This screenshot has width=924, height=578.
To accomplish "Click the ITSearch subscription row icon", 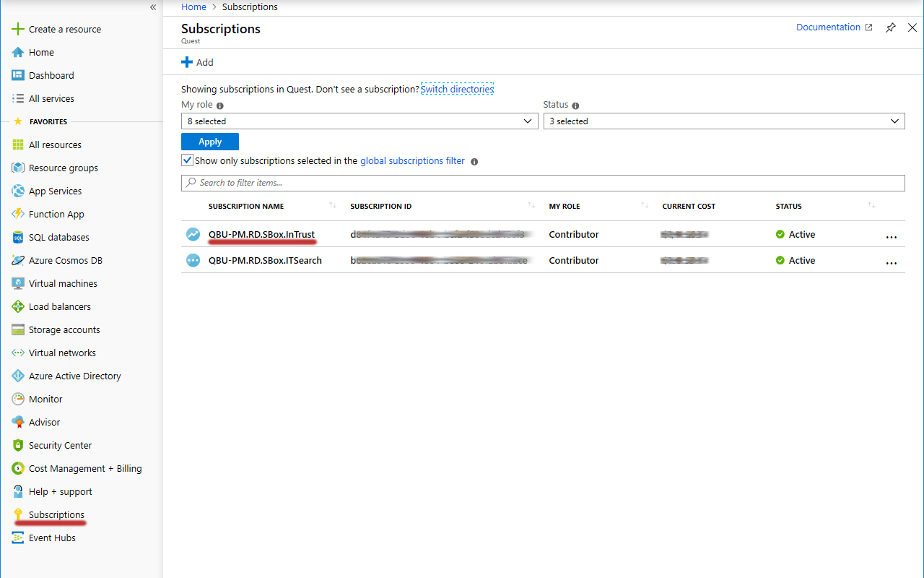I will coord(193,260).
